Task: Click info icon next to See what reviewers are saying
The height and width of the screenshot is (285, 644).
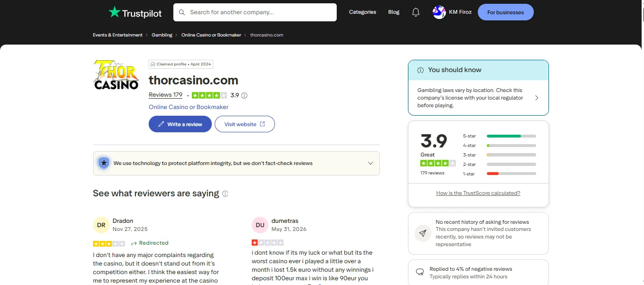Action: 225,193
